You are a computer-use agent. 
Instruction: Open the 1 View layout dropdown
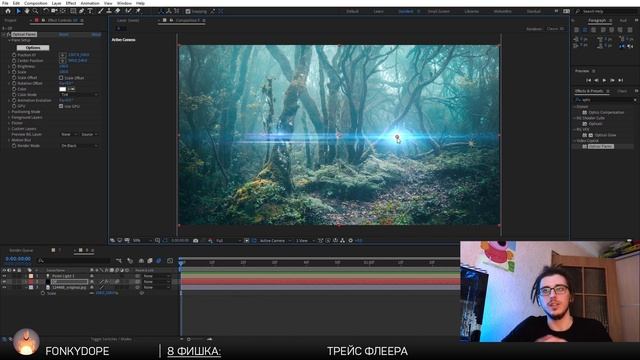coord(304,241)
